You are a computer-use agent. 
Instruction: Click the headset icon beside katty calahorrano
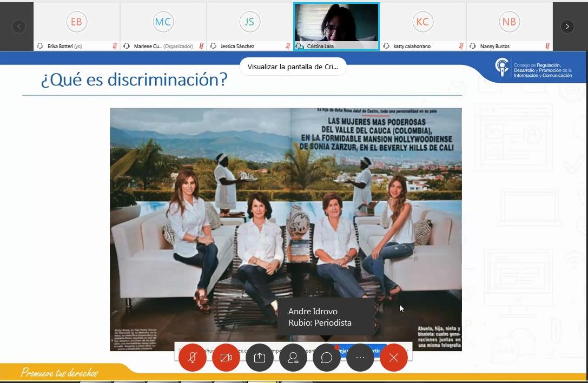coord(386,46)
